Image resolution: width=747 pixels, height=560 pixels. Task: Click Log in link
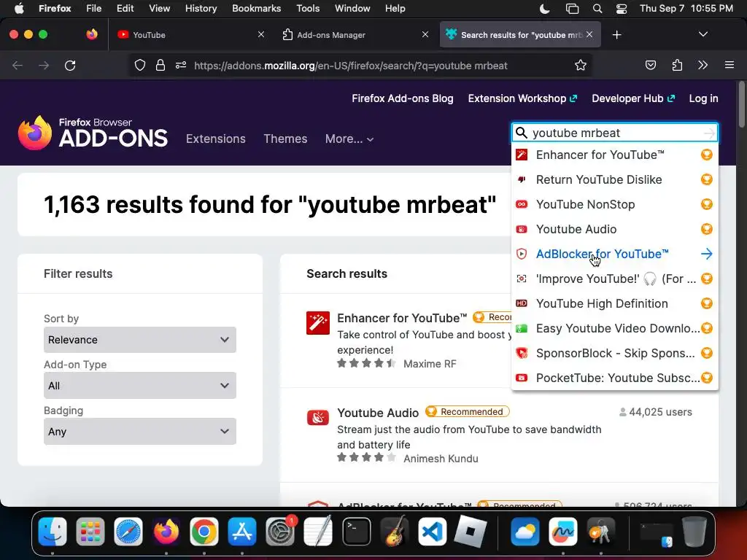point(703,98)
